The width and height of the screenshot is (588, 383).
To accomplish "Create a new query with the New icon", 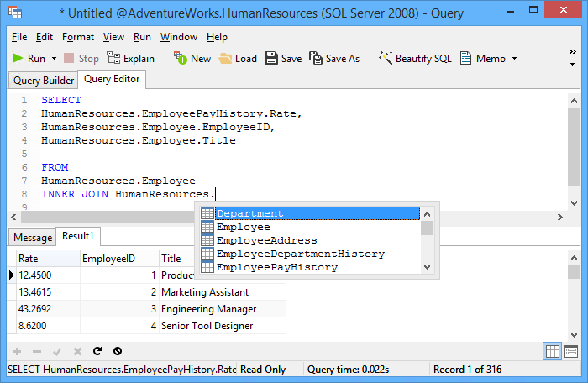I will pos(181,58).
